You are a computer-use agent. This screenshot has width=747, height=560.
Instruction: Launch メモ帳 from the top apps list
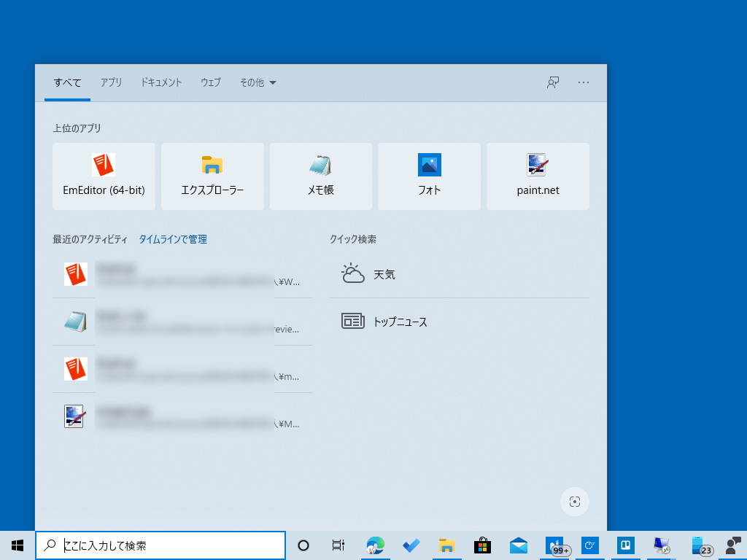tap(321, 176)
